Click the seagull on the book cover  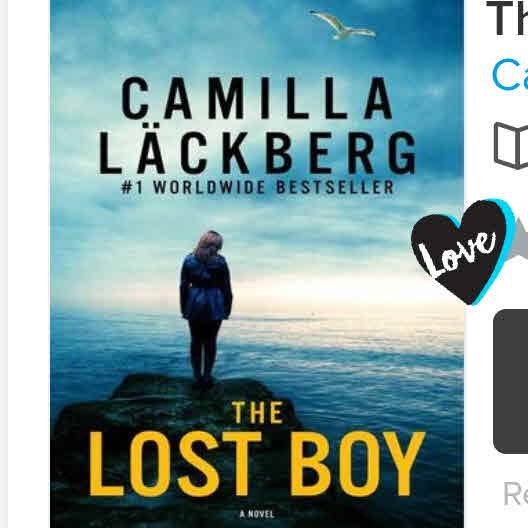(x=342, y=25)
